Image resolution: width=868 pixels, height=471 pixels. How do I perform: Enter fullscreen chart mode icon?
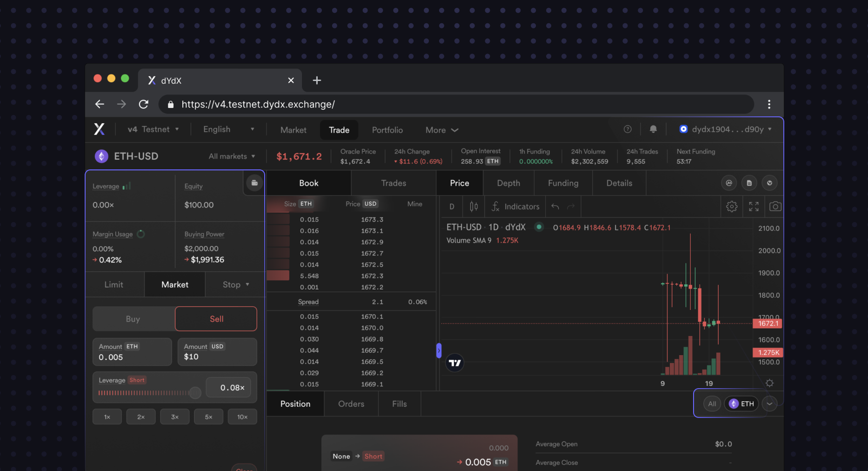pyautogui.click(x=754, y=207)
